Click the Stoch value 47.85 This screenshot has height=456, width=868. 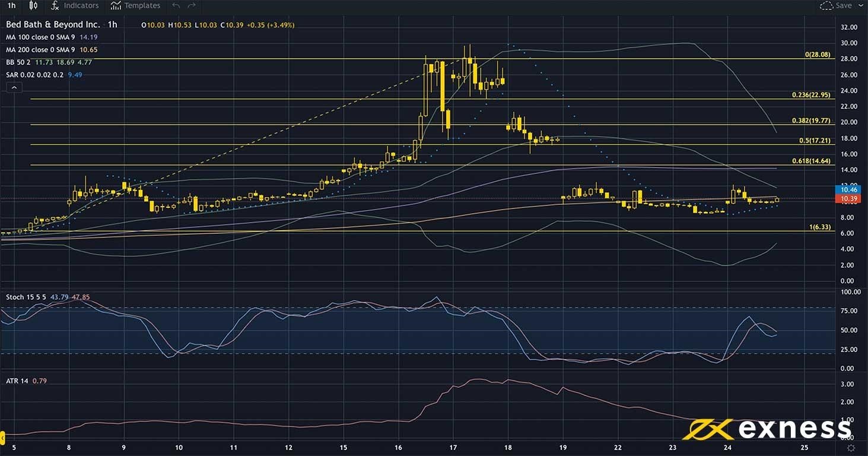pyautogui.click(x=81, y=297)
